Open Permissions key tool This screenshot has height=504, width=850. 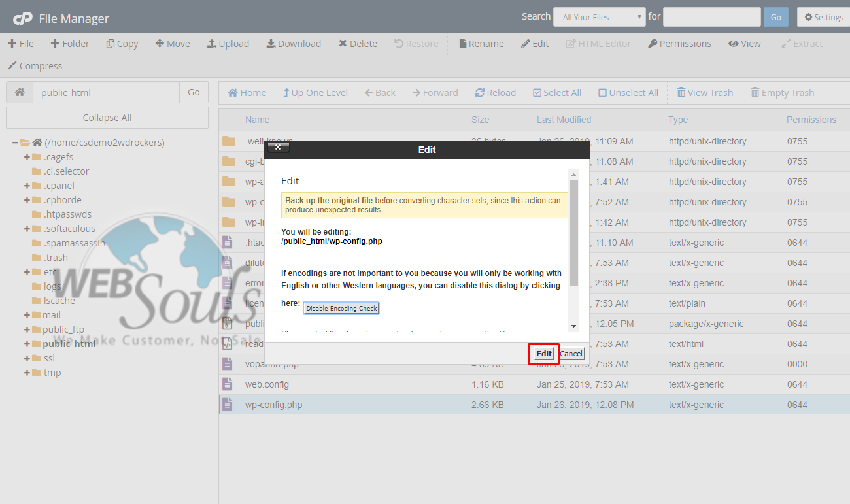pos(679,44)
